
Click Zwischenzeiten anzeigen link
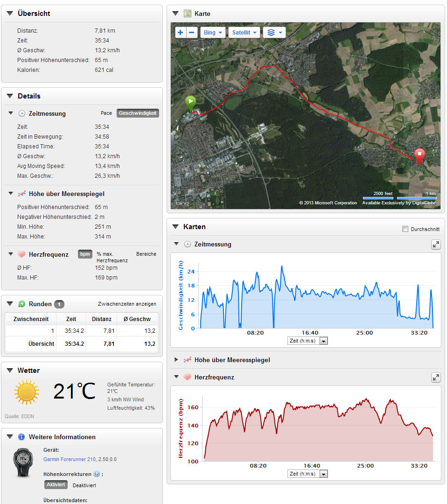127,304
